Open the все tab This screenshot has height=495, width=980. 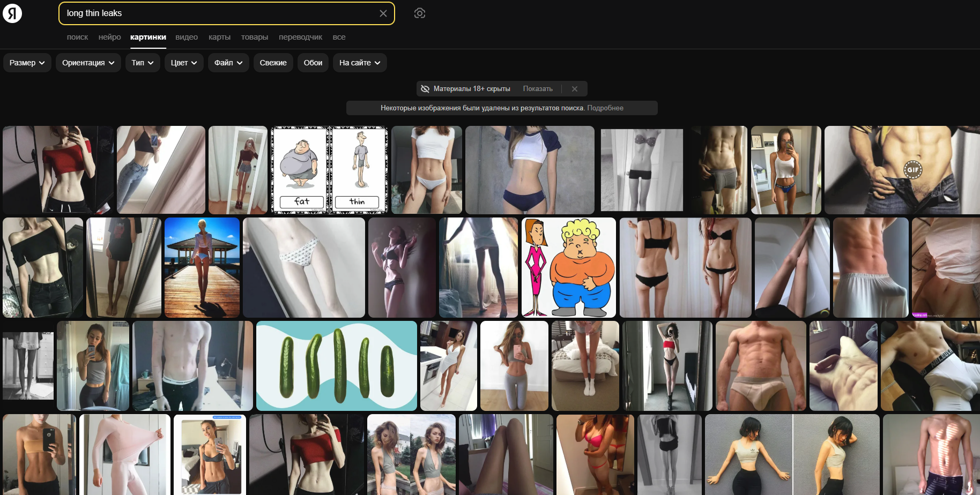(x=339, y=37)
